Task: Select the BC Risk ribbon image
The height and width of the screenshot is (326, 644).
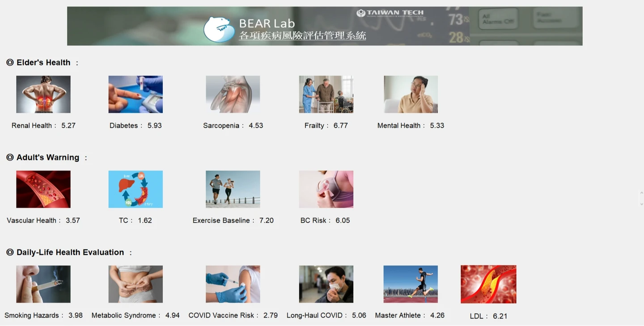Action: pyautogui.click(x=326, y=189)
